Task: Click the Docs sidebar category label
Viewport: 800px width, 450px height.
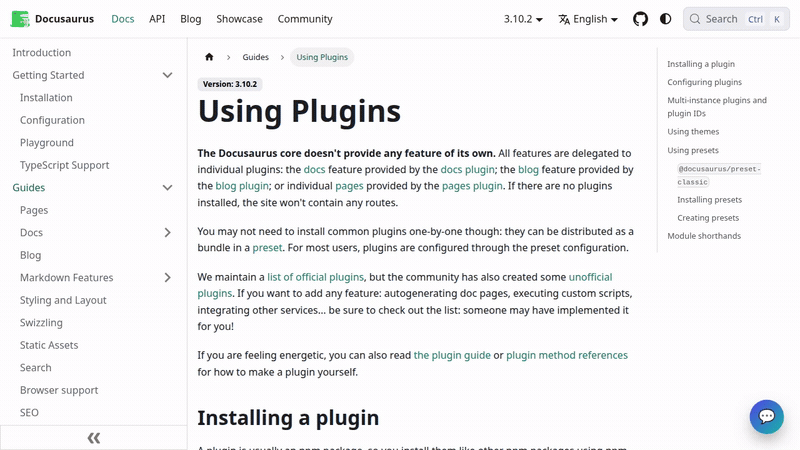Action: tap(31, 233)
